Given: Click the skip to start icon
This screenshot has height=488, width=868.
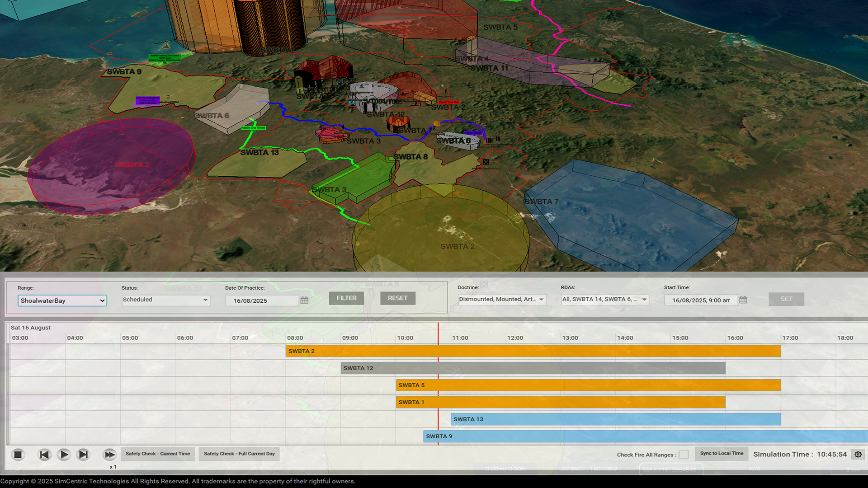Looking at the screenshot, I should pos(44,455).
